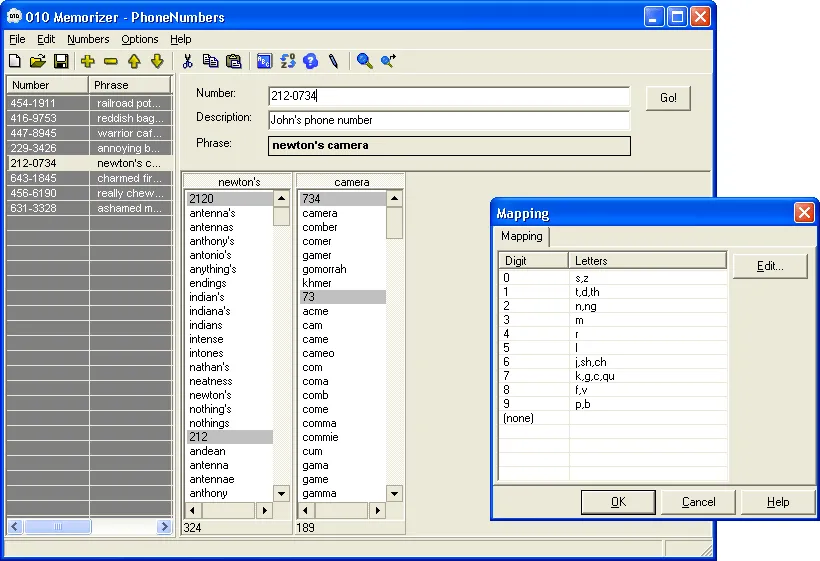Viewport: 820px width, 561px height.
Task: Open the Options menu
Action: point(140,39)
